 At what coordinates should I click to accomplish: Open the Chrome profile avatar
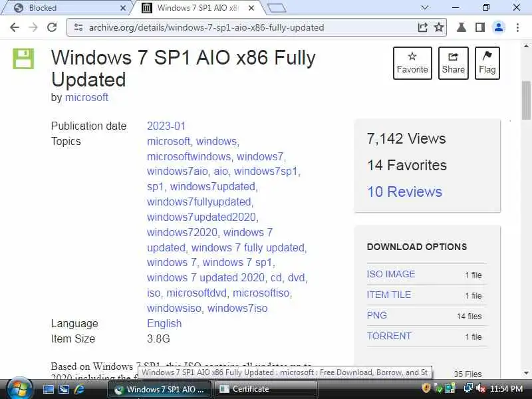coord(499,27)
